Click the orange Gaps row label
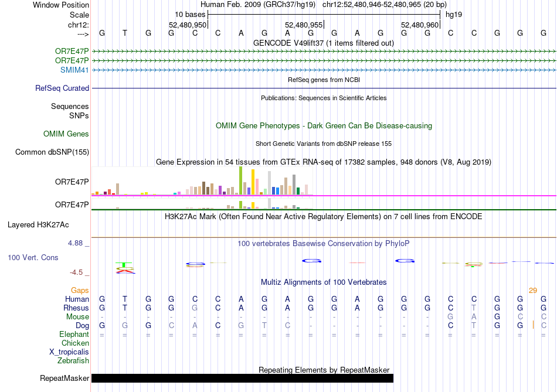The image size is (557, 392). click(x=80, y=291)
